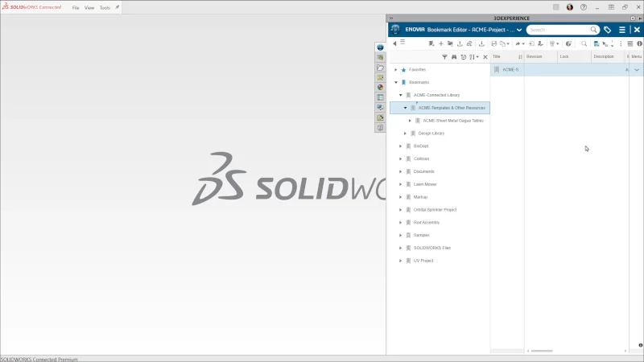Click the back arrow in Bookmark Editor toolbar
Screen dimensions: 644x362
[x=394, y=43]
